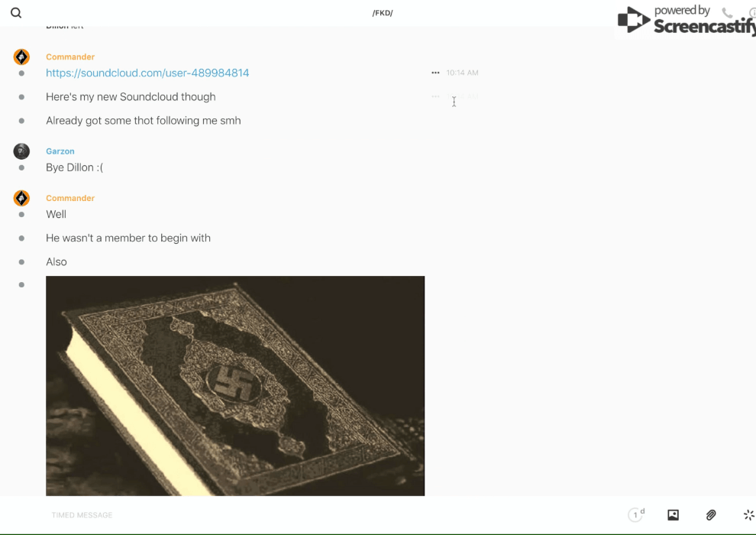This screenshot has height=535, width=756.
Task: Open the soundcloud.com/user-489984814 link
Action: click(x=147, y=73)
